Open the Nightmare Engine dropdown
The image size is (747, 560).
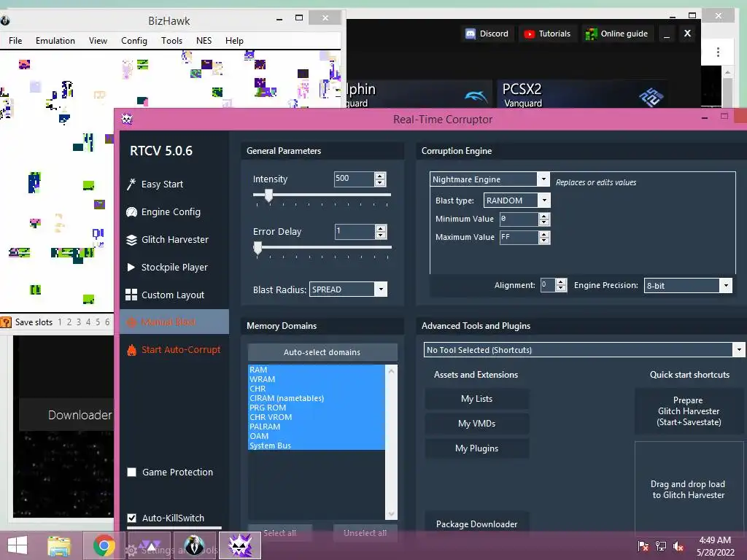click(x=543, y=179)
